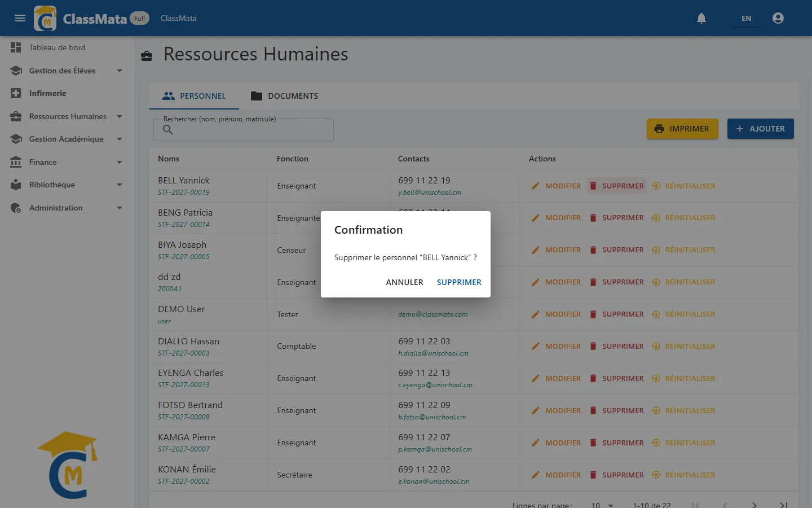Expand Ressources Humaines sidebar arrow
This screenshot has height=508, width=812.
pyautogui.click(x=120, y=116)
